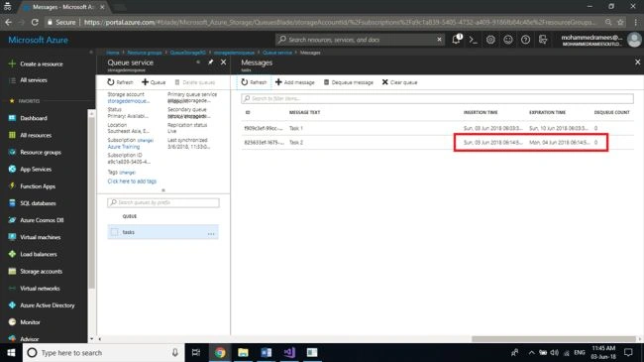Reload the page in Chrome
The image size is (644, 362).
35,22
